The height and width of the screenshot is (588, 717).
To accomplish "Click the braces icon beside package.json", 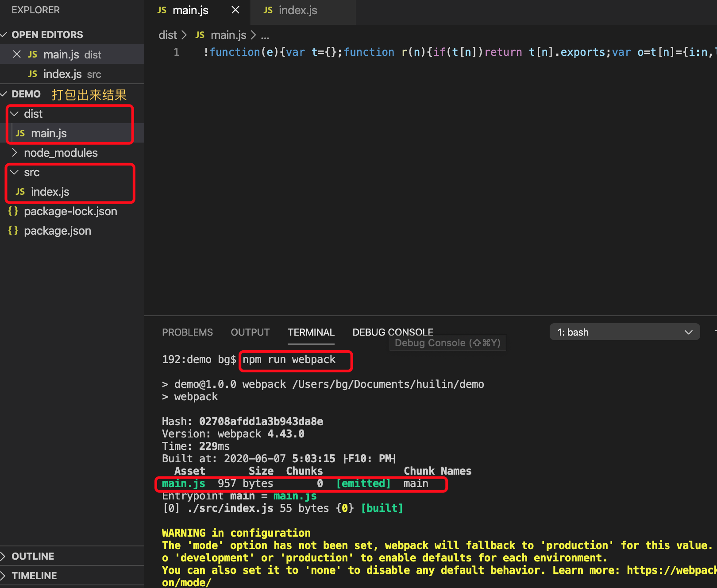I will click(13, 231).
